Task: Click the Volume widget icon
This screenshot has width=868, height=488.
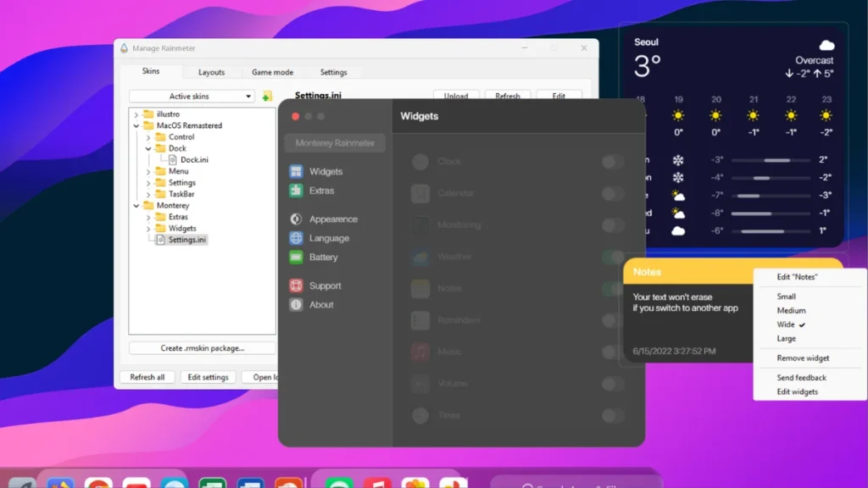Action: click(420, 384)
